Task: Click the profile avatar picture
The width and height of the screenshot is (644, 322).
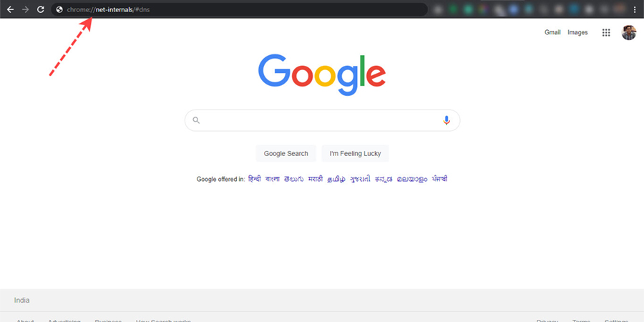Action: coord(629,32)
